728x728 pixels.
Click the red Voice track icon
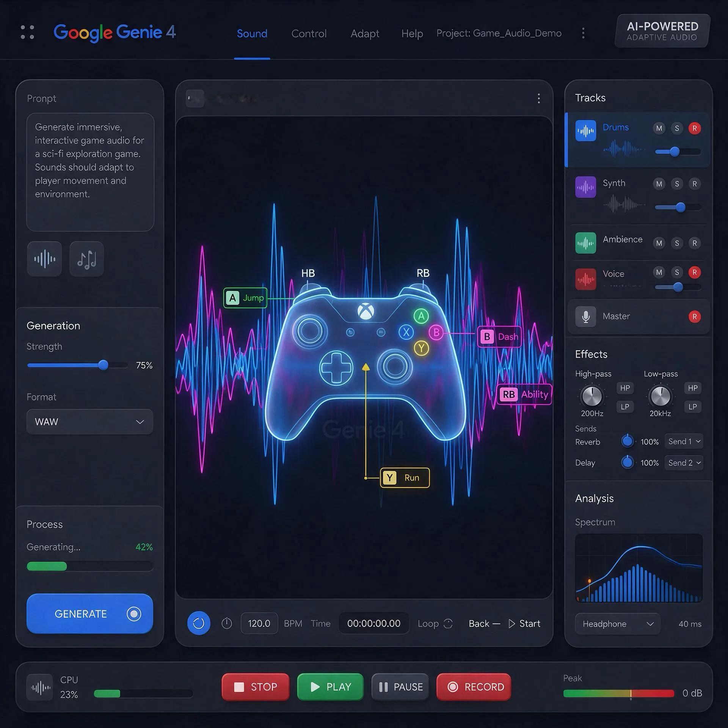coord(585,279)
